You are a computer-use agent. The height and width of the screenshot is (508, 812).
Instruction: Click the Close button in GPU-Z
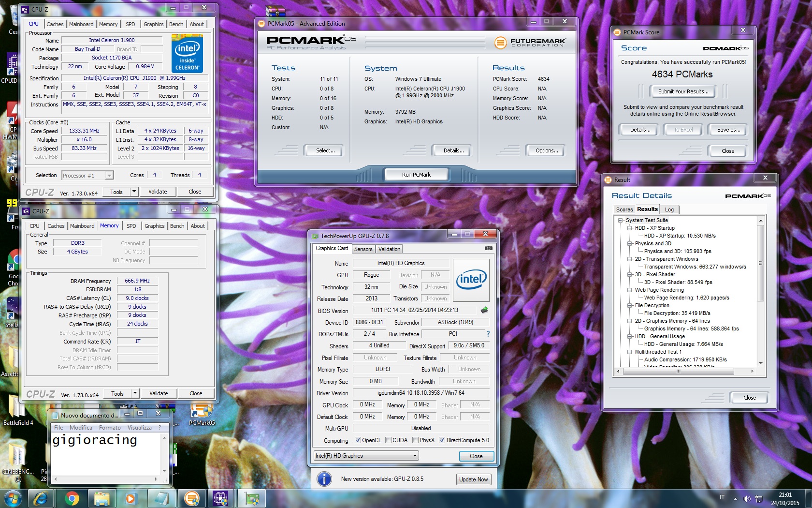476,456
